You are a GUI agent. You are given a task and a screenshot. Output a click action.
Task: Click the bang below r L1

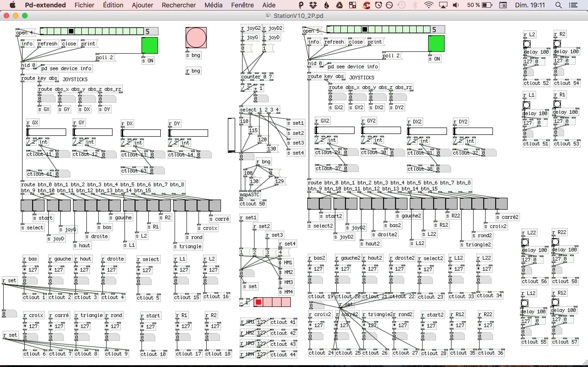(x=526, y=105)
